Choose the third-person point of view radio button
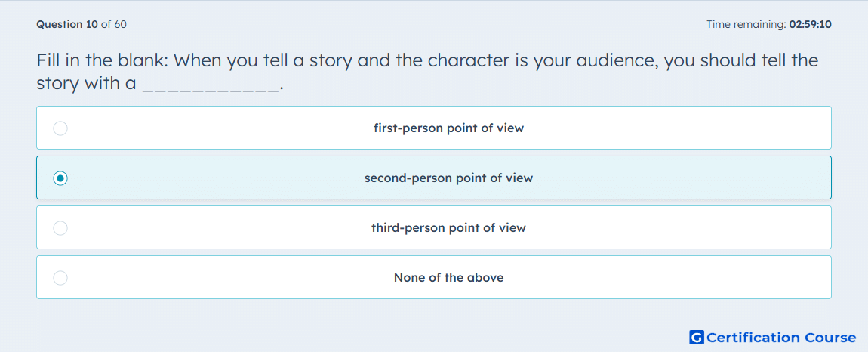Image resolution: width=868 pixels, height=352 pixels. coord(60,228)
